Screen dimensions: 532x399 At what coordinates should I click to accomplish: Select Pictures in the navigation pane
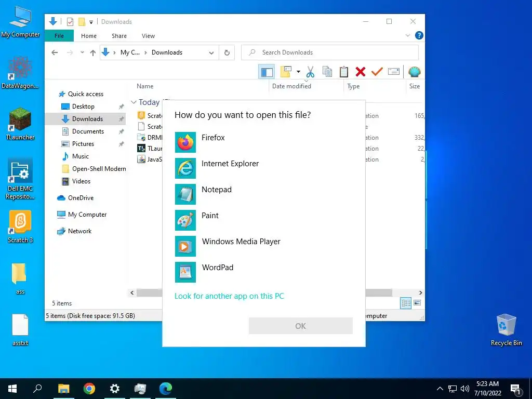83,144
